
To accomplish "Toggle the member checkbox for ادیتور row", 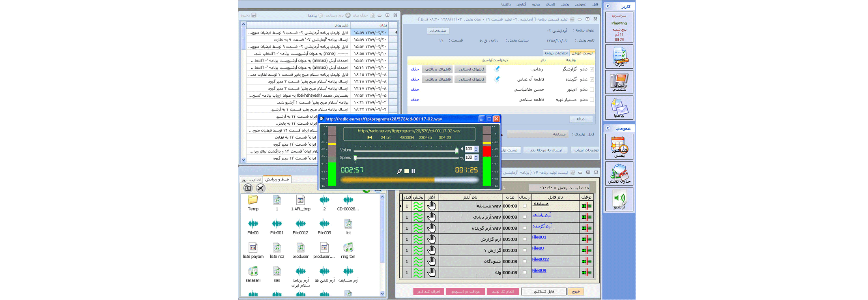I will 592,90.
